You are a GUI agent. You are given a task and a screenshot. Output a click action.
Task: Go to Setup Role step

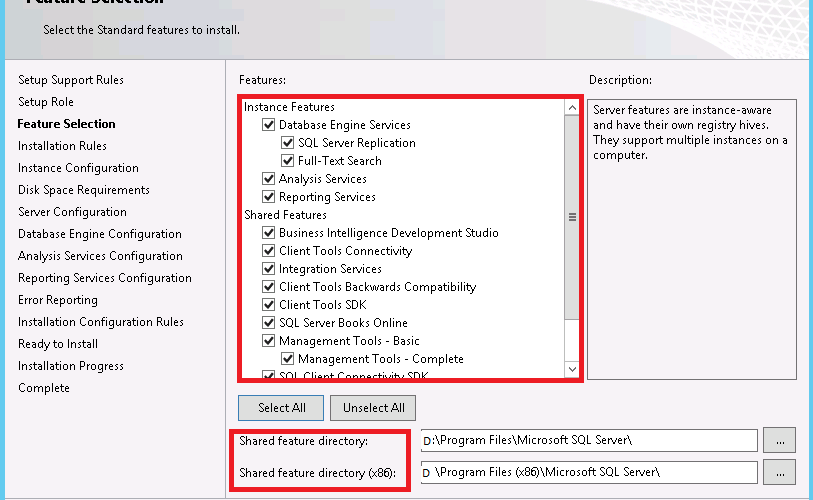[x=46, y=102]
